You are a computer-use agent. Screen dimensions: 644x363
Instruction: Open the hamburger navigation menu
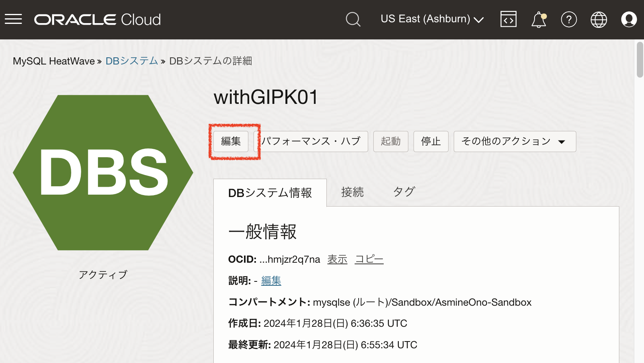[x=13, y=19]
